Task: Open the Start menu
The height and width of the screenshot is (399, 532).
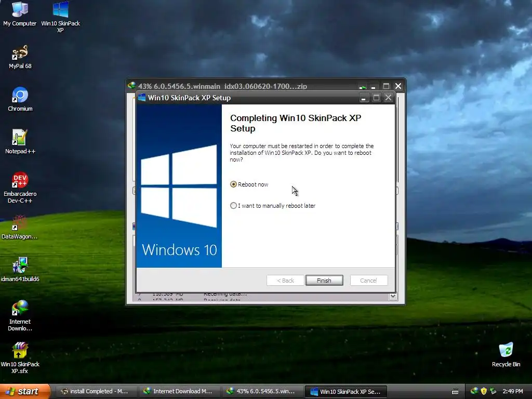Action: [x=24, y=392]
